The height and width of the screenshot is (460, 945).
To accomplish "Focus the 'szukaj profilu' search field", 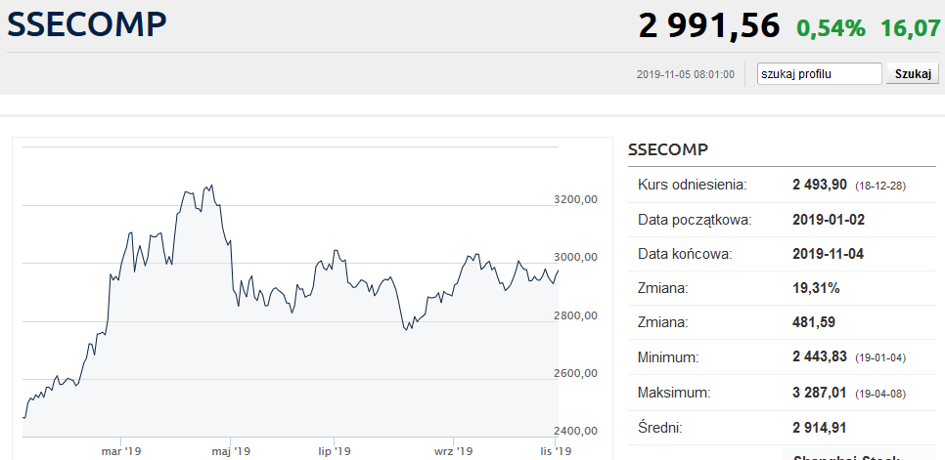I will click(x=818, y=74).
